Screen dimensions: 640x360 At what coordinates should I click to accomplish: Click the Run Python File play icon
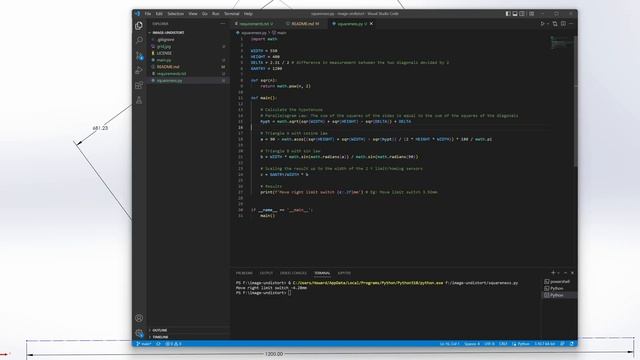click(x=542, y=24)
